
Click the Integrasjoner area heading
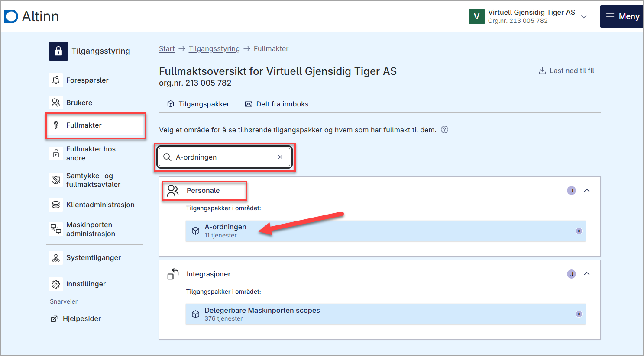pos(208,274)
